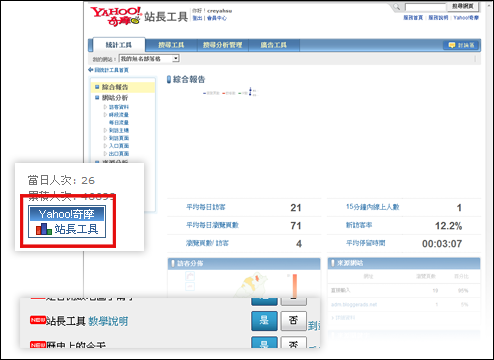This screenshot has height=360, width=494.
Task: Click the 回統計工具首頁 link
Action: tap(111, 70)
